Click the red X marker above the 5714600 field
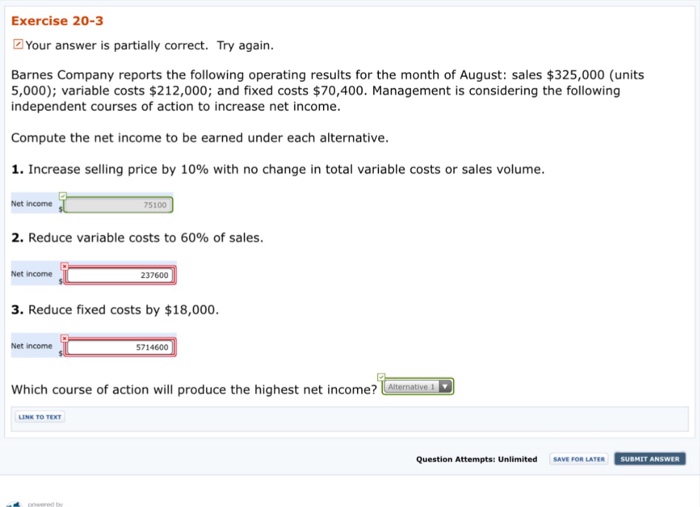700x507 pixels. click(65, 338)
